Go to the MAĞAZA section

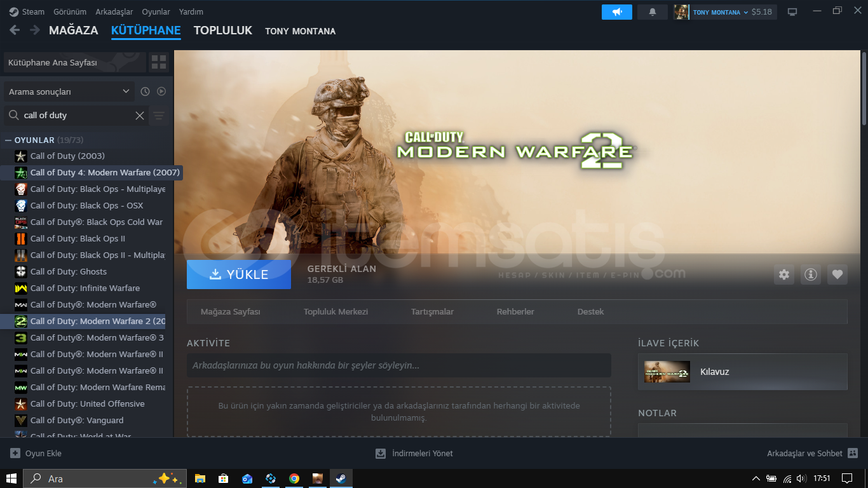tap(74, 30)
